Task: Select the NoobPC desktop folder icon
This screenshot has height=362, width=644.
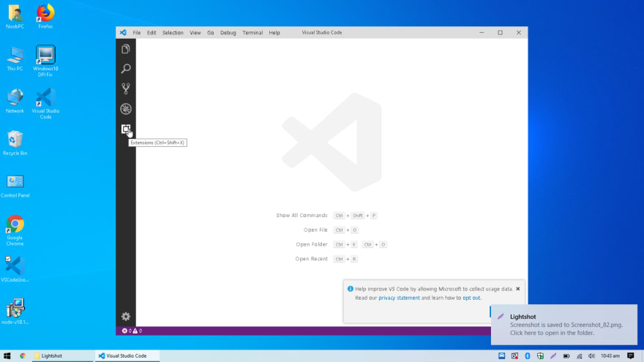Action: pos(15,17)
